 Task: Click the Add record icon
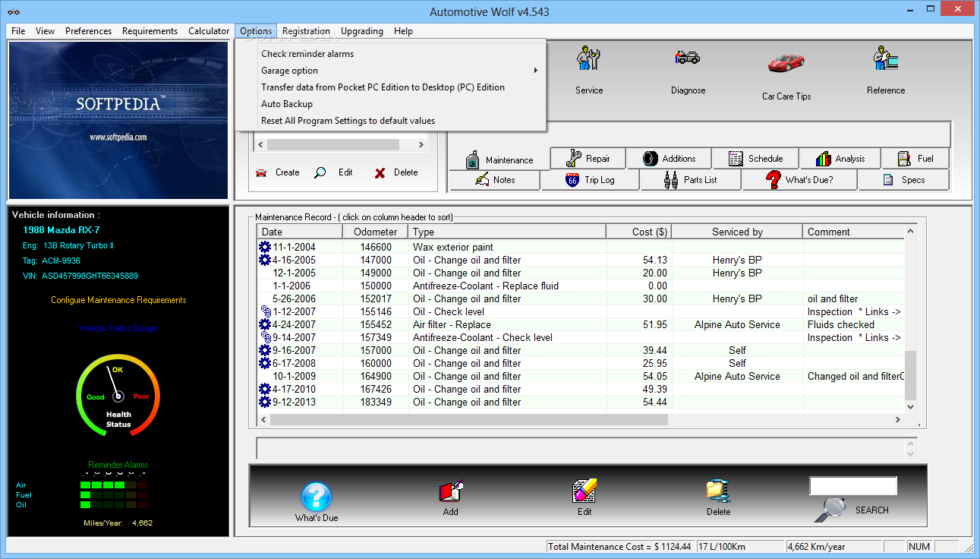click(451, 491)
